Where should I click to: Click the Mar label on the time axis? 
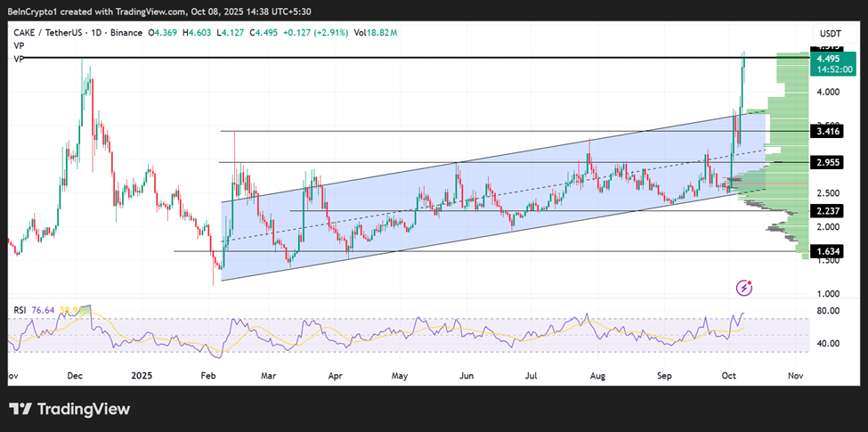pyautogui.click(x=269, y=376)
